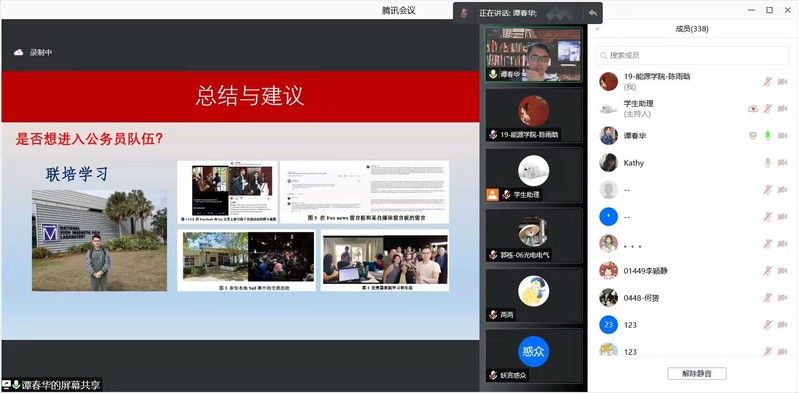Click the screen share icon beside 谭春华的屏幕共享
Image resolution: width=798 pixels, height=393 pixels.
coord(6,385)
